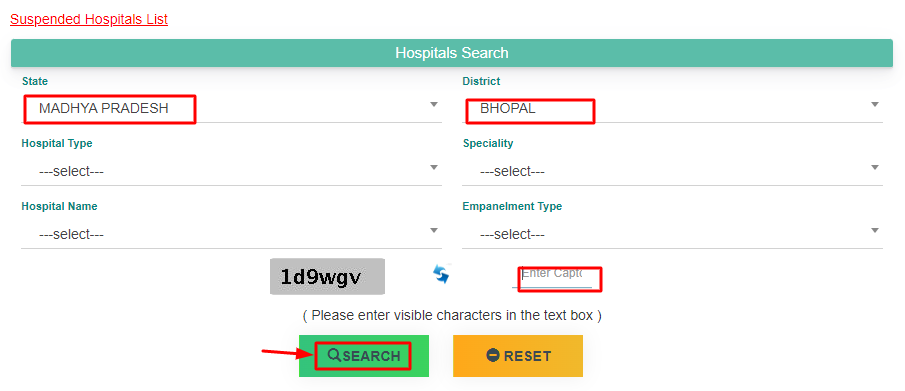Click the Hospital Type ---select--- field
Screen dimensions: 905x391
point(231,172)
